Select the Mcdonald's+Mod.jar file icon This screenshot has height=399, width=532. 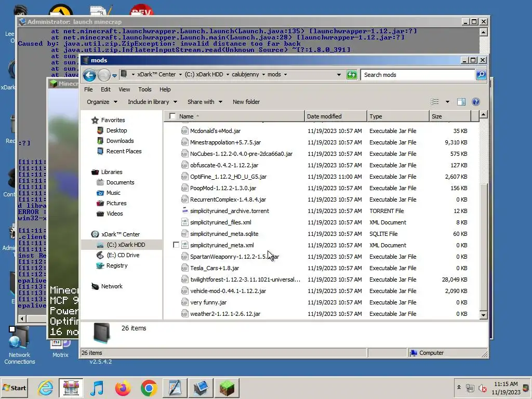pos(184,130)
